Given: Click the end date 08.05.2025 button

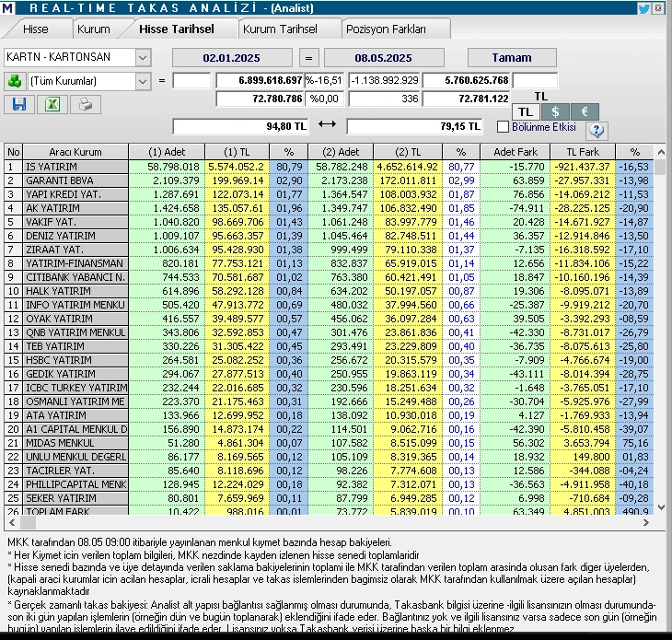Looking at the screenshot, I should pyautogui.click(x=384, y=58).
